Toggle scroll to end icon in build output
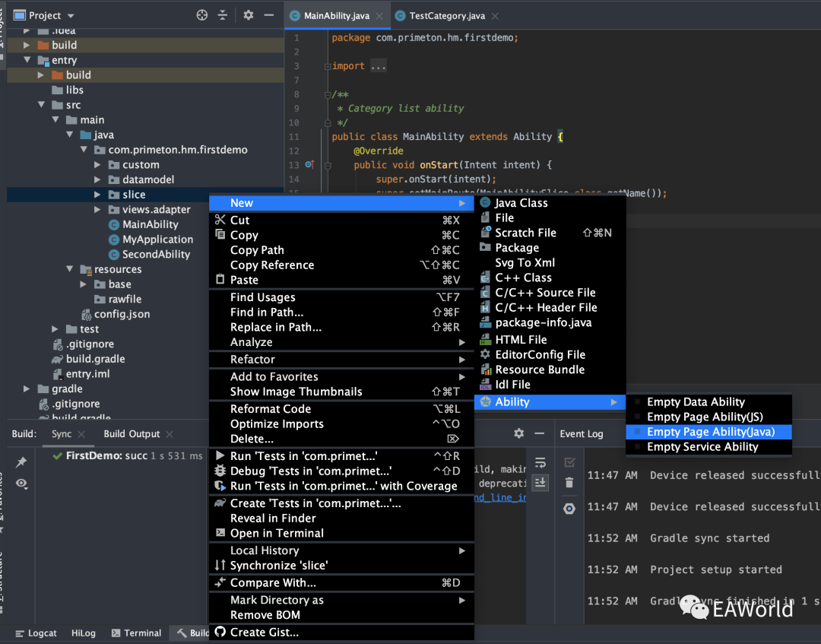821x644 pixels. 540,482
